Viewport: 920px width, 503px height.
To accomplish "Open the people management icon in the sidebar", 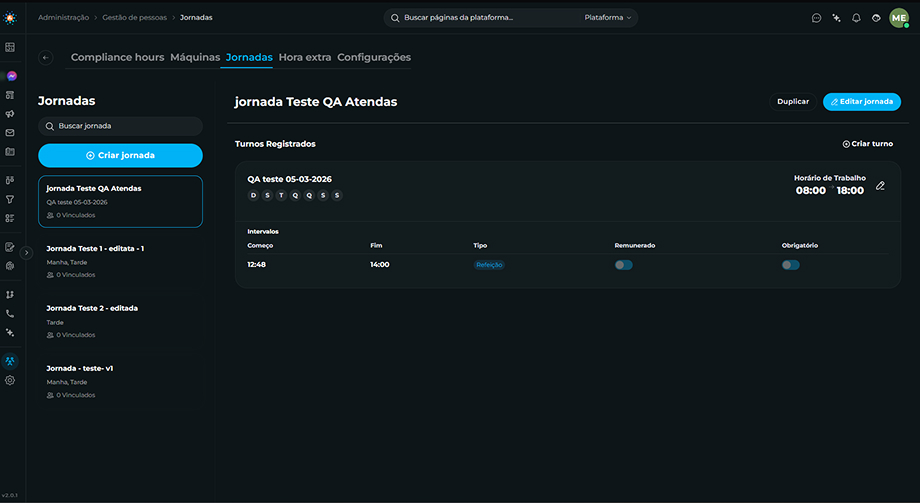I will [x=10, y=361].
